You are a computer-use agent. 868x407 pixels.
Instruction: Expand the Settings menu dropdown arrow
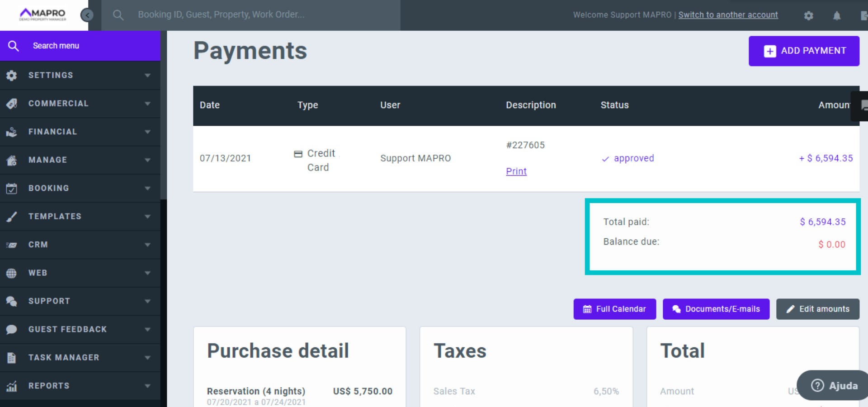tap(147, 76)
